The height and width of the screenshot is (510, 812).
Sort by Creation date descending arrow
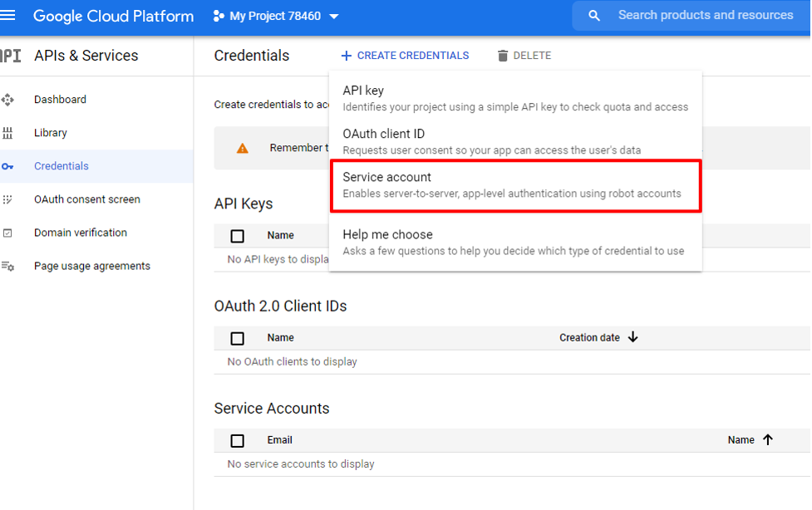(632, 337)
